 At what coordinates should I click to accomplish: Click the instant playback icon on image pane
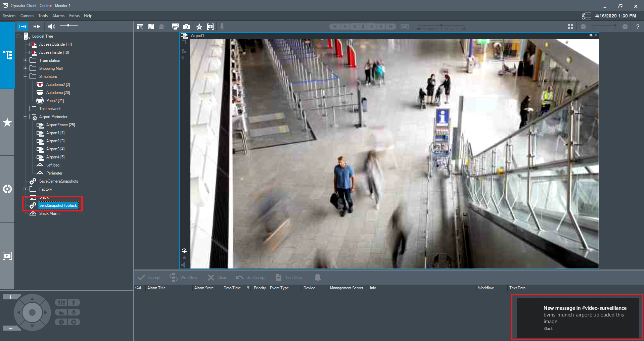coord(184,251)
